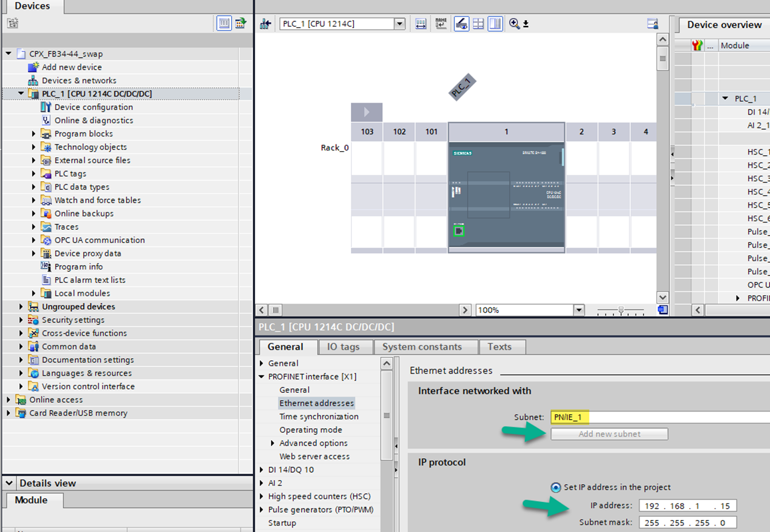Select Web server access entry

(x=314, y=456)
